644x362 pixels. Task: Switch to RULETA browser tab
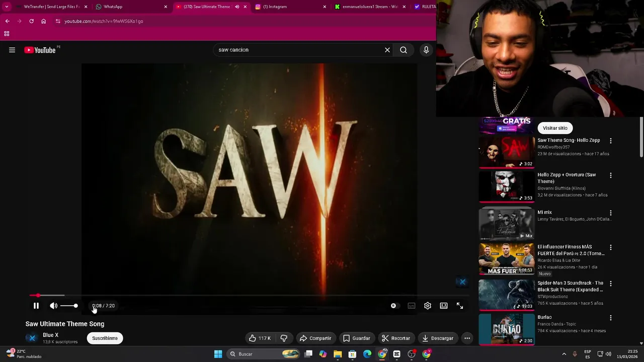tap(425, 7)
